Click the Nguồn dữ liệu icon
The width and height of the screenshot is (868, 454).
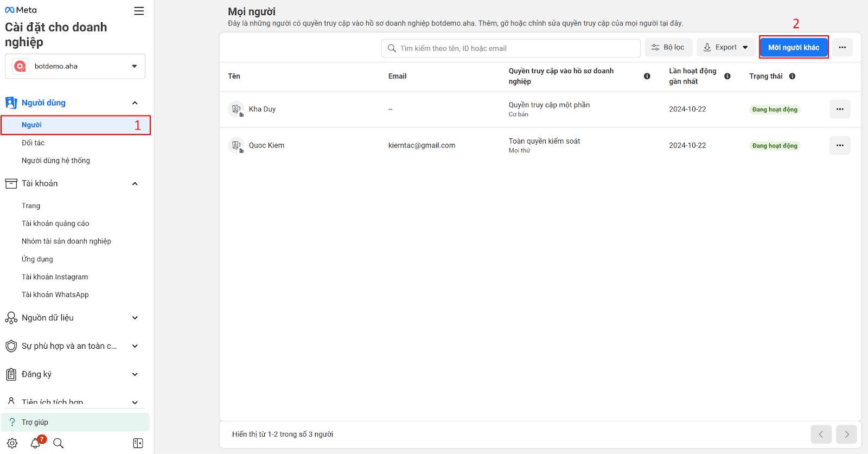point(11,318)
